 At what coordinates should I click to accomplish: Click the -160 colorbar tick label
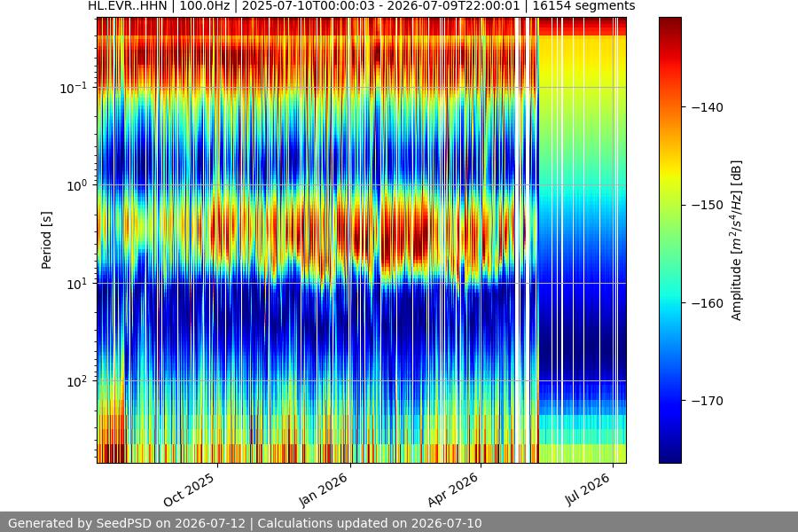708,303
